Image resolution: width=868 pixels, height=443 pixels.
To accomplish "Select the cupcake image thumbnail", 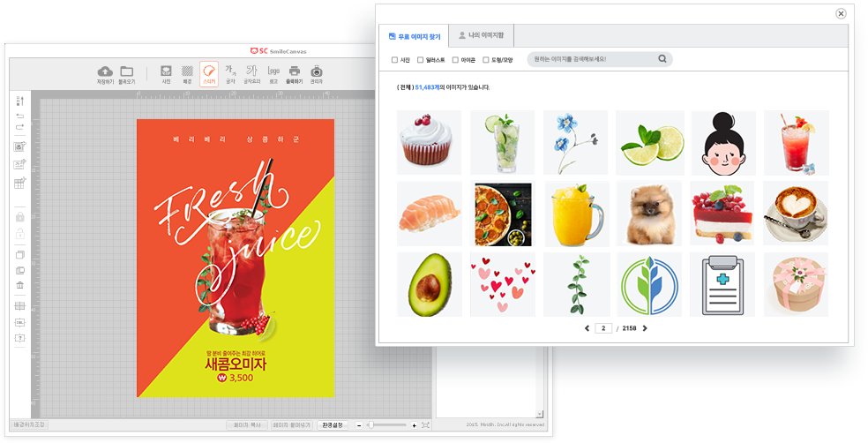I will (429, 142).
